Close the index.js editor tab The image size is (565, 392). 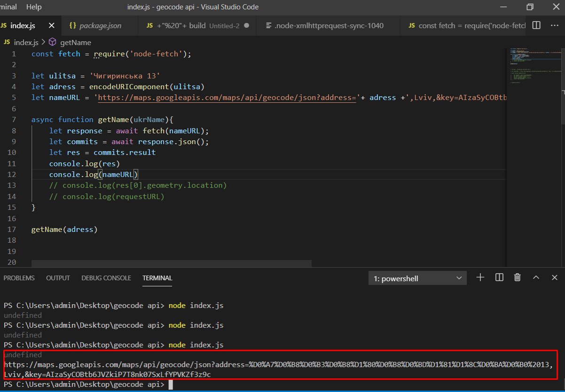click(x=52, y=25)
